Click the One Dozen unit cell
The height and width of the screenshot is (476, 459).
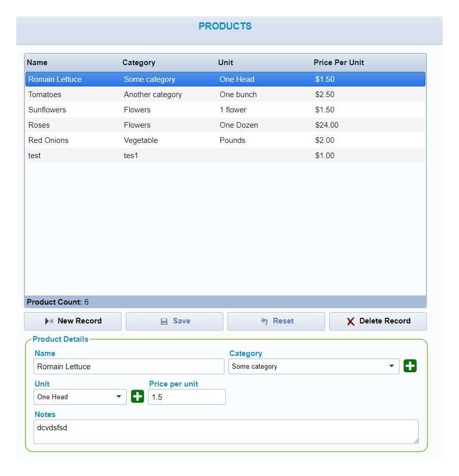[x=239, y=125]
